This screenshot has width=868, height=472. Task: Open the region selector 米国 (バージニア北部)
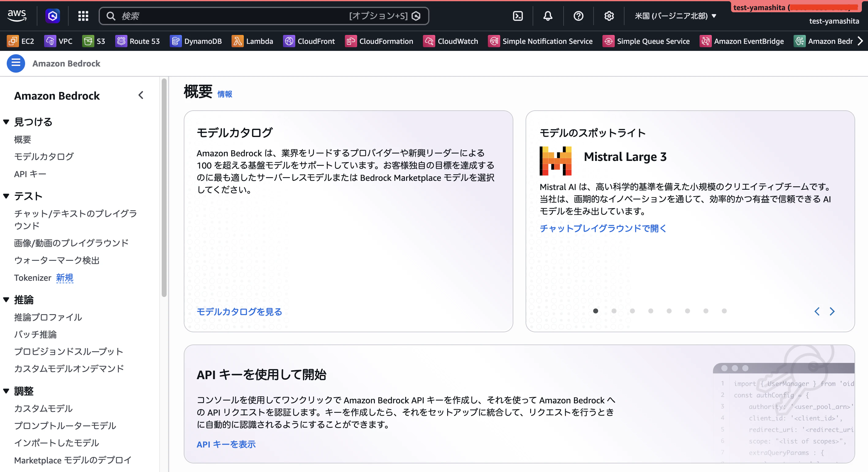click(x=675, y=16)
